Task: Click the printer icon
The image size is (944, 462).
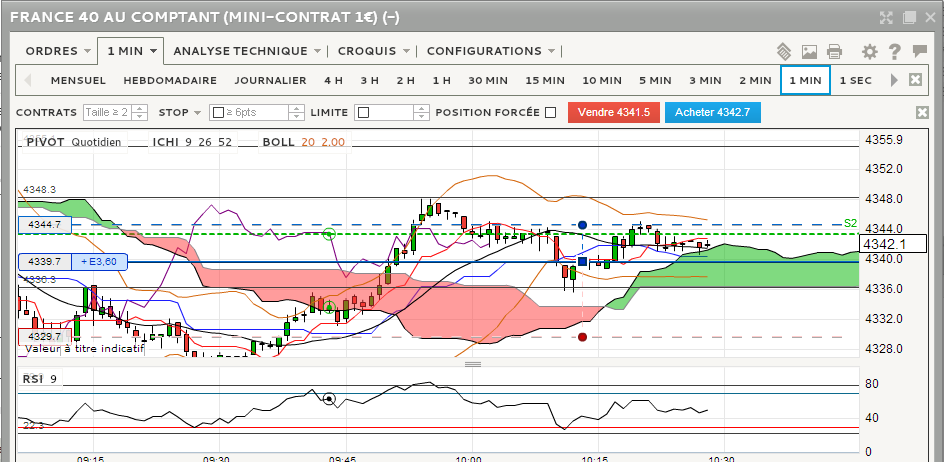Action: point(834,52)
